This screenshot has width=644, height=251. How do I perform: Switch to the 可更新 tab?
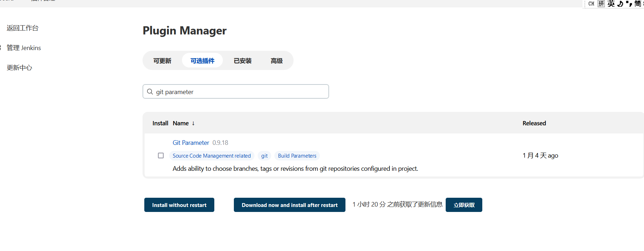(162, 61)
